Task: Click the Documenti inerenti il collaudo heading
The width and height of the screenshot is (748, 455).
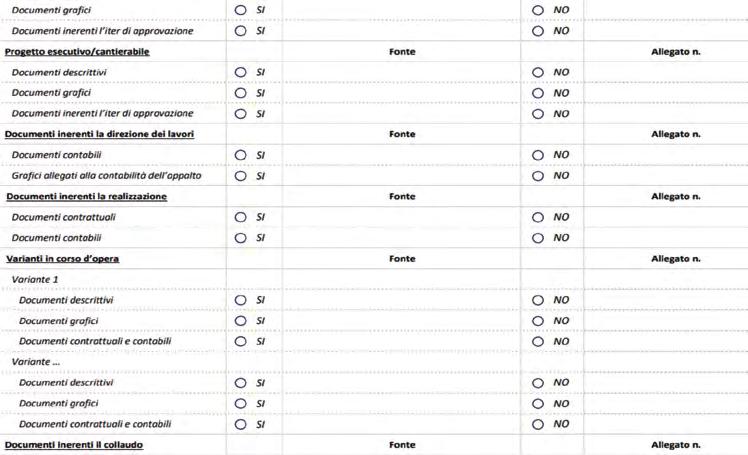Action: (x=74, y=445)
